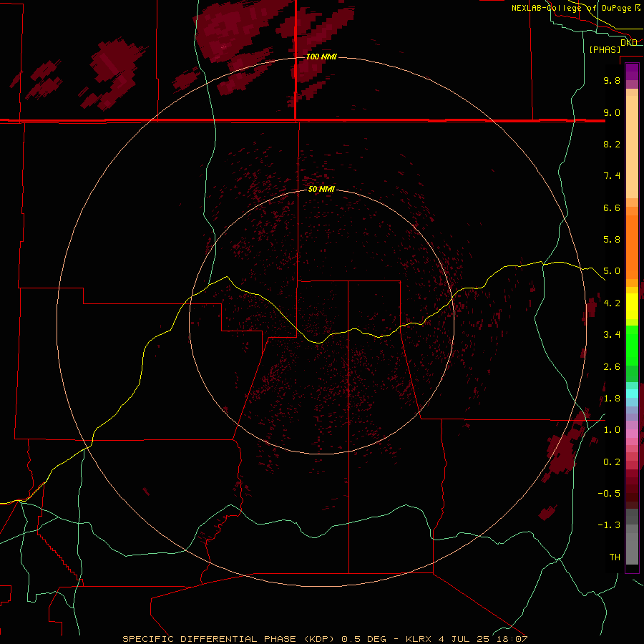Click the "5.0" scale value
This screenshot has height=644, width=644.
[x=612, y=271]
